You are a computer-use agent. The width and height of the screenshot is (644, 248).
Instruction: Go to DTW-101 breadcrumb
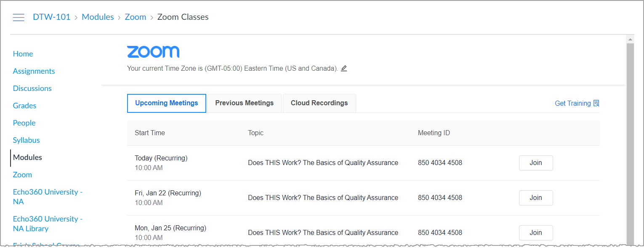click(x=52, y=17)
